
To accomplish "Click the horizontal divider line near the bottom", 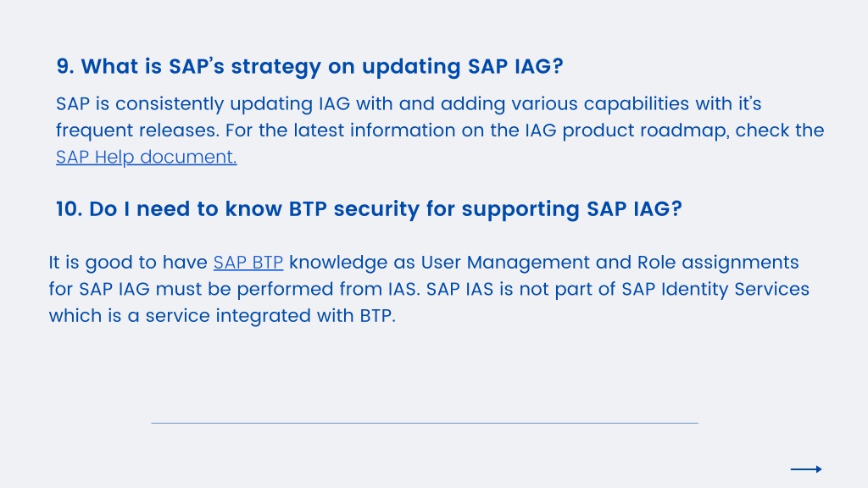I will click(425, 424).
